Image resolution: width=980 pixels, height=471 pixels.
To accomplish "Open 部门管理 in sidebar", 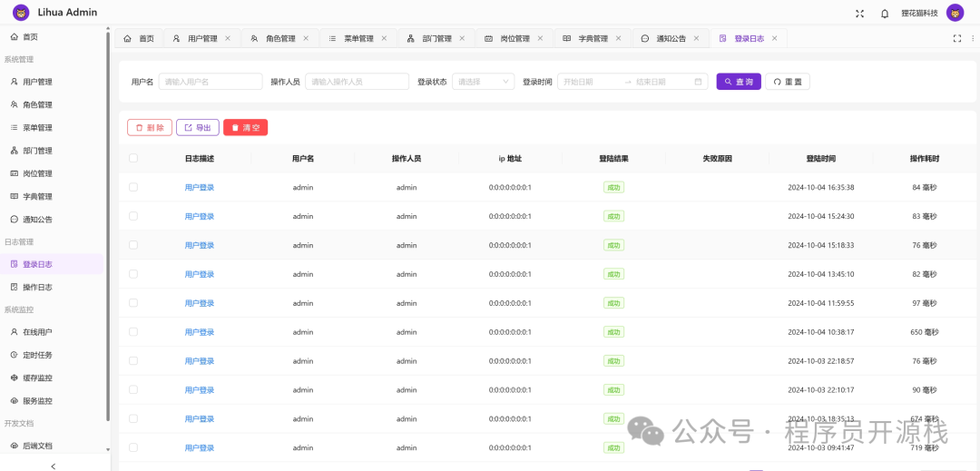I will 52,151.
